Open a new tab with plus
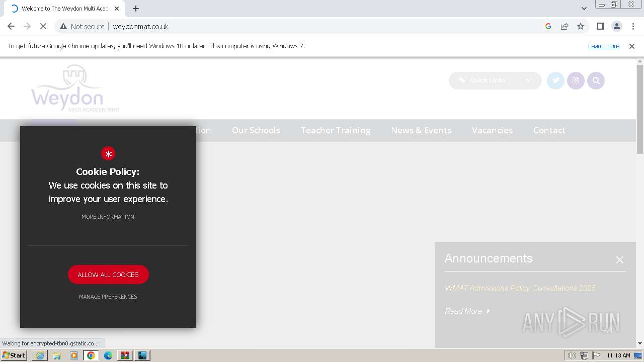The height and width of the screenshot is (362, 644). tap(136, 9)
